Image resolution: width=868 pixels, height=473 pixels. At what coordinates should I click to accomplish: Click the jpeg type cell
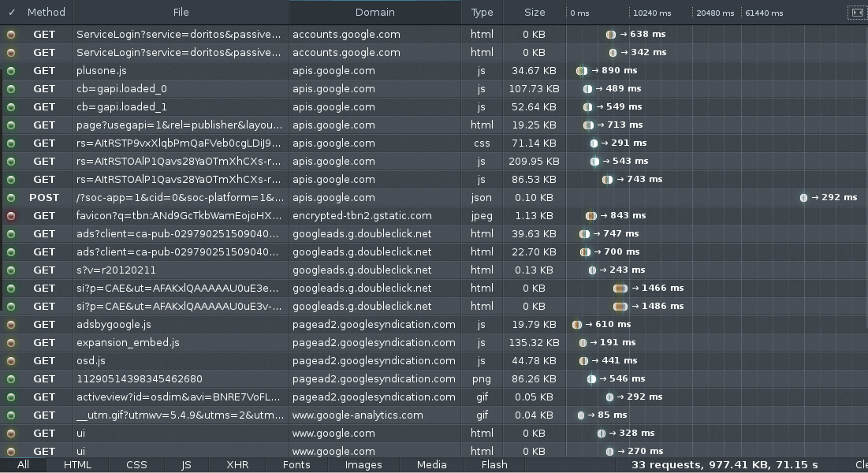point(482,216)
